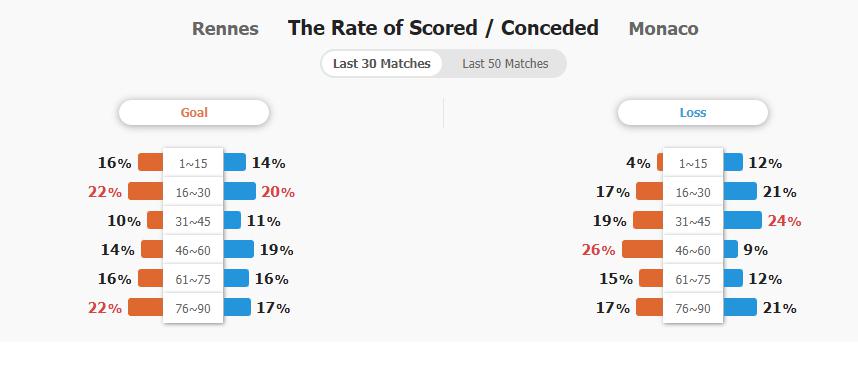
Task: Select the Monaco team label
Action: pyautogui.click(x=664, y=28)
